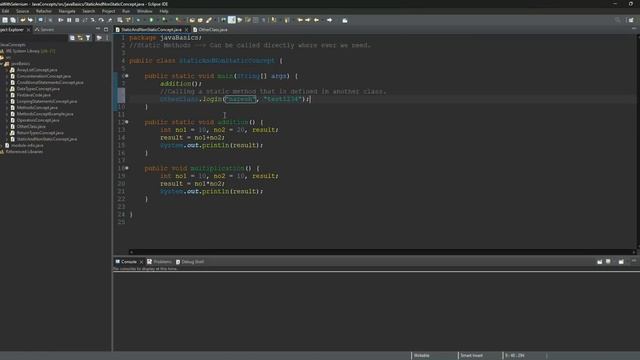Viewport: 640px width, 360px height.
Task: Click the Resume debug toolbar icon
Action: click(61, 20)
